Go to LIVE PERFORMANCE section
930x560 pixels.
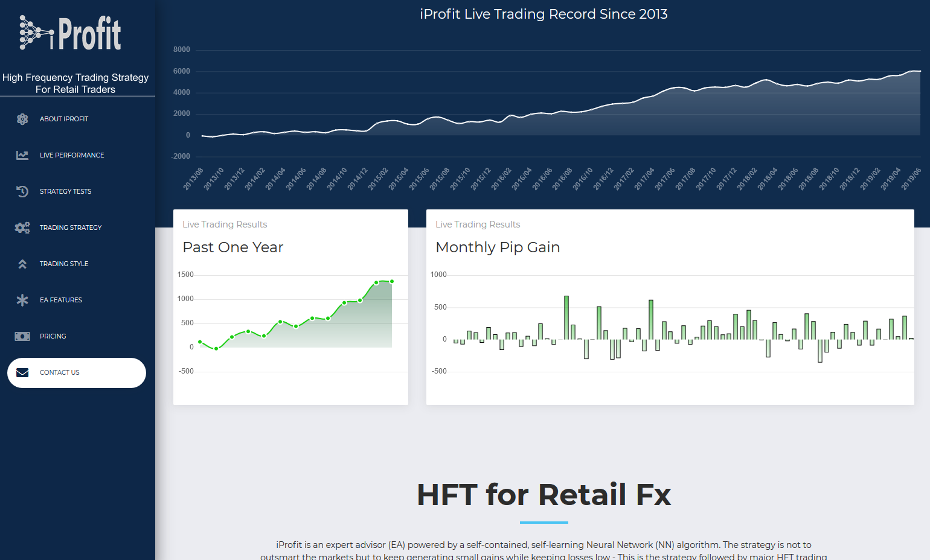point(77,155)
